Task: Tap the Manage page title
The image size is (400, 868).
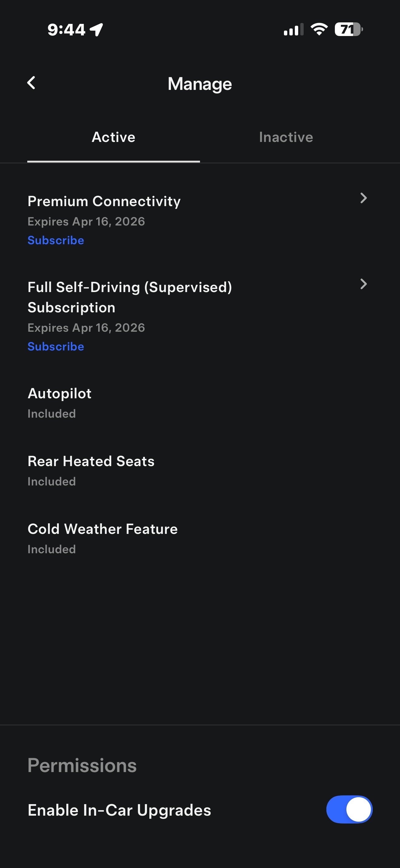Action: (x=200, y=84)
